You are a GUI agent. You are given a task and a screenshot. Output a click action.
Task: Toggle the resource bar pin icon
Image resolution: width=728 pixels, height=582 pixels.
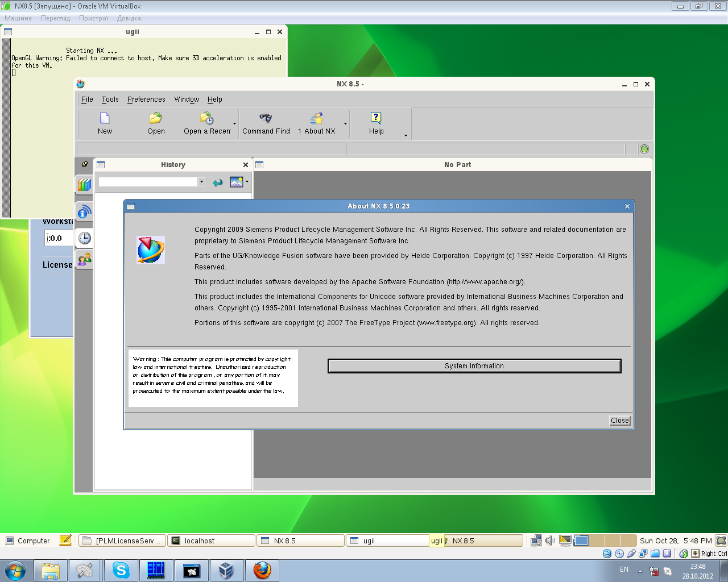click(x=84, y=164)
